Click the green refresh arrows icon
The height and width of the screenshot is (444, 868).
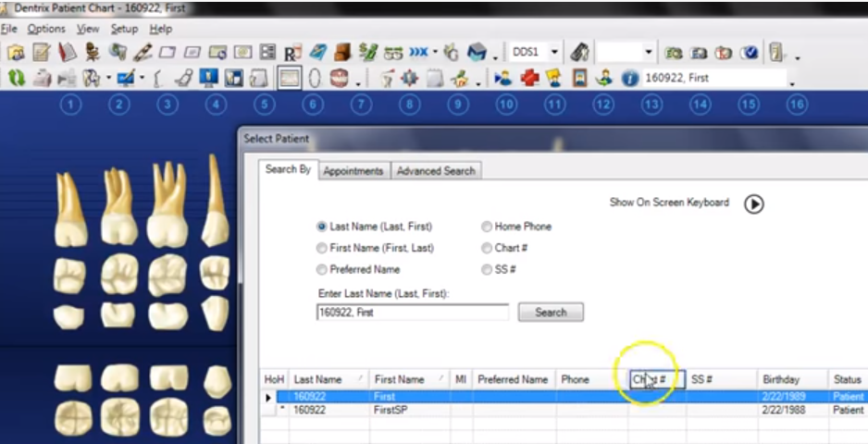[x=17, y=79]
